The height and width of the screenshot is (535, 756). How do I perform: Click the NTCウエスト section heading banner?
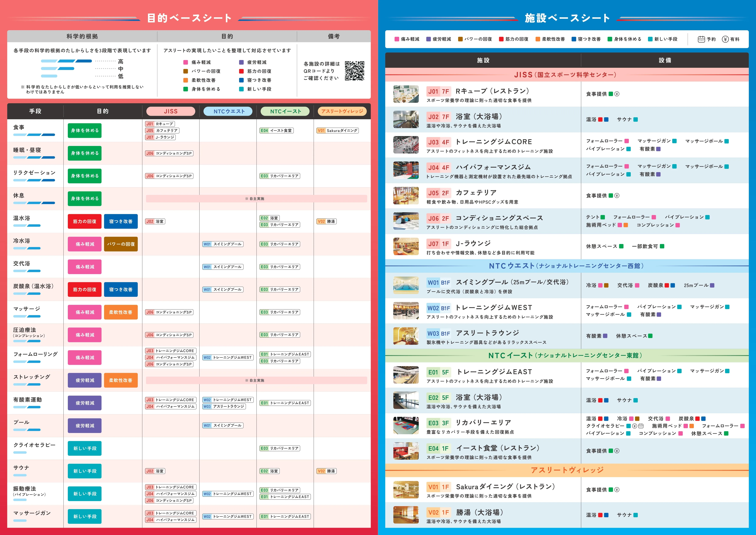tap(567, 266)
